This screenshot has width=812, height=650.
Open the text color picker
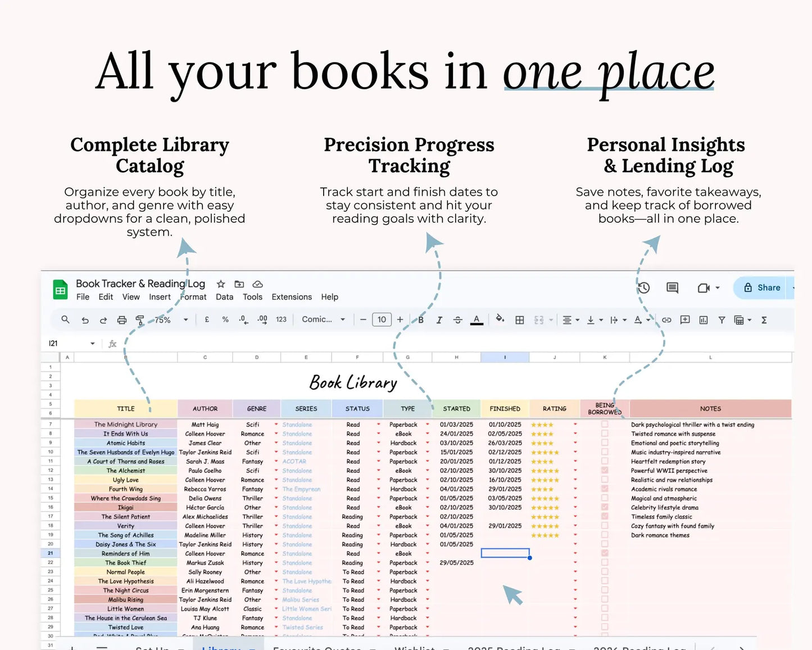click(477, 320)
